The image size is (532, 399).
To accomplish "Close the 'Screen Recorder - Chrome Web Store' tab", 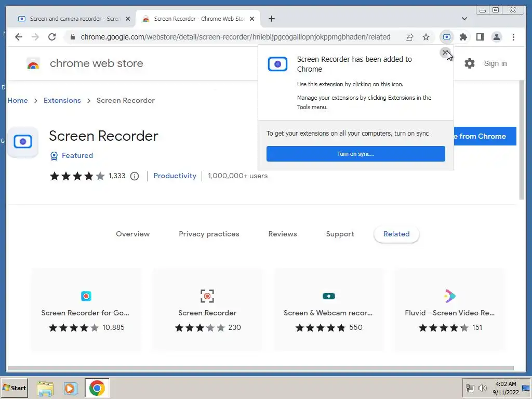I will point(252,19).
